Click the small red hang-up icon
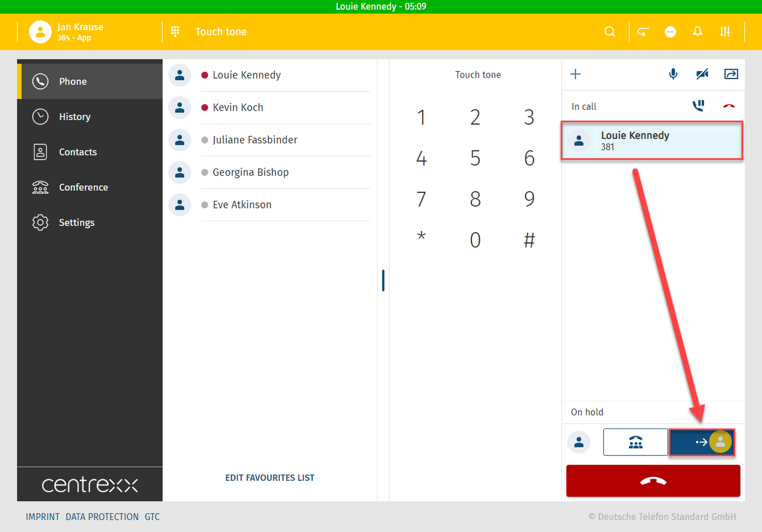The height and width of the screenshot is (532, 762). tap(728, 106)
